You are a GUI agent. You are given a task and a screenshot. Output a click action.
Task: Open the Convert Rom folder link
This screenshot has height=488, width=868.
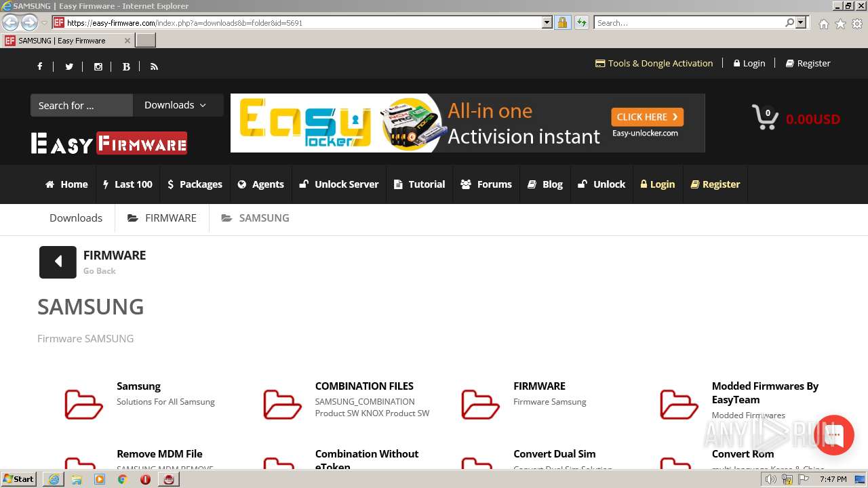tap(743, 454)
